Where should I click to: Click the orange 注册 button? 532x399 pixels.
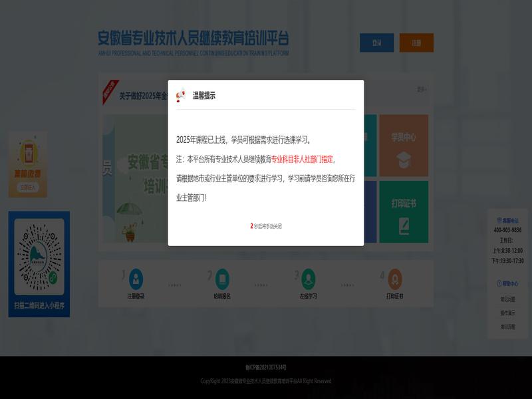[x=416, y=43]
